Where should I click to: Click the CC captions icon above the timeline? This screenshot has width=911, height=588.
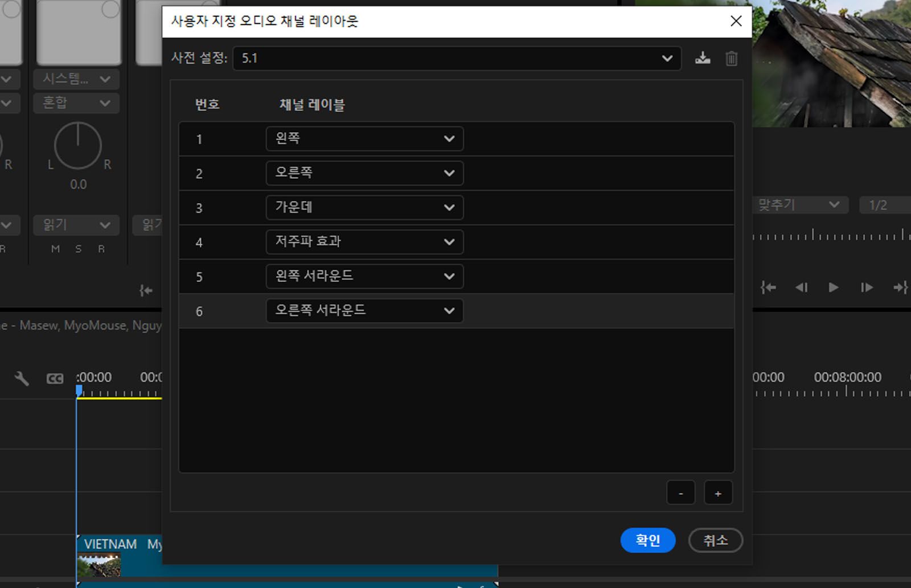pyautogui.click(x=54, y=377)
